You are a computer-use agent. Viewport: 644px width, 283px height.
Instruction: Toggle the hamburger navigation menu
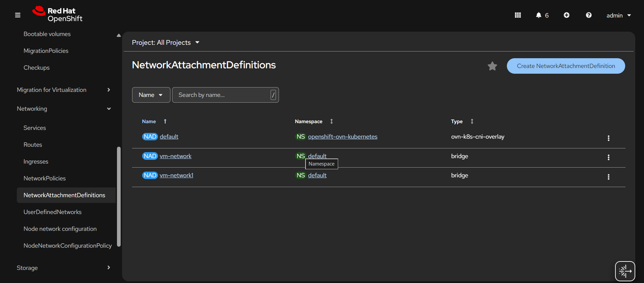pyautogui.click(x=18, y=15)
